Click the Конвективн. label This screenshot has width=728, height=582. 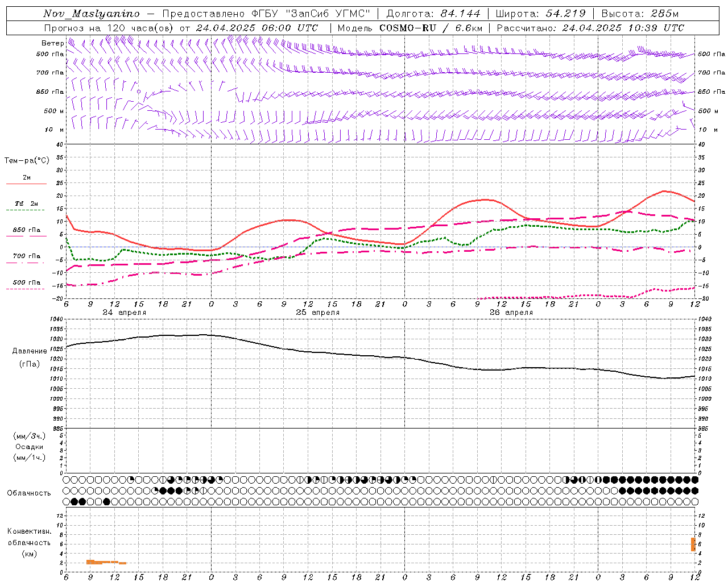[29, 531]
